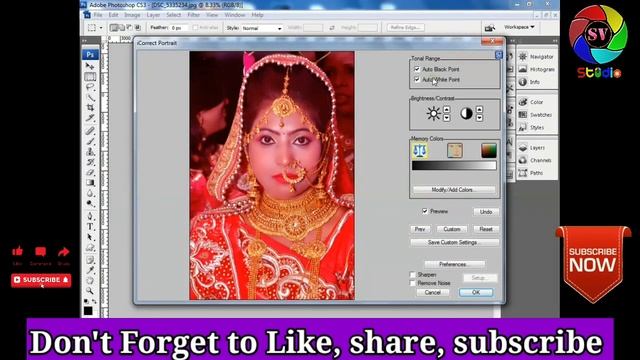Screen dimensions: 640x360
Task: Open the Channels panel icon
Action: [x=523, y=160]
